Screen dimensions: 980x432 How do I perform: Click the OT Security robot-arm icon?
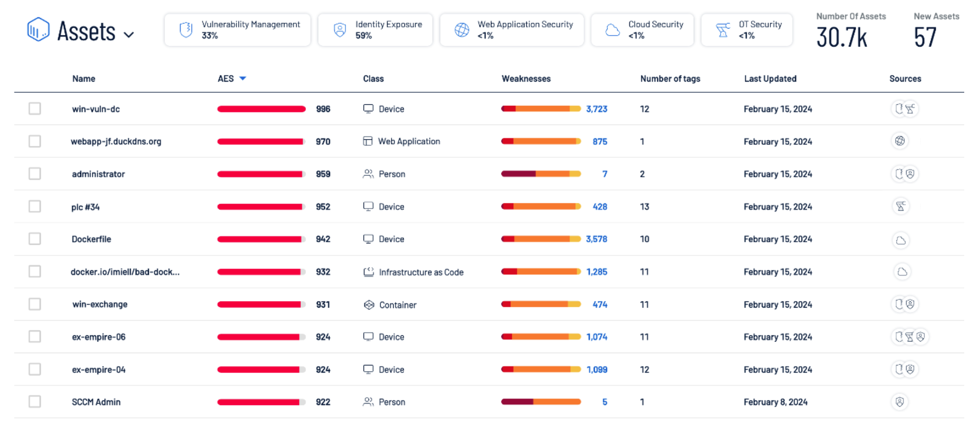pos(723,30)
